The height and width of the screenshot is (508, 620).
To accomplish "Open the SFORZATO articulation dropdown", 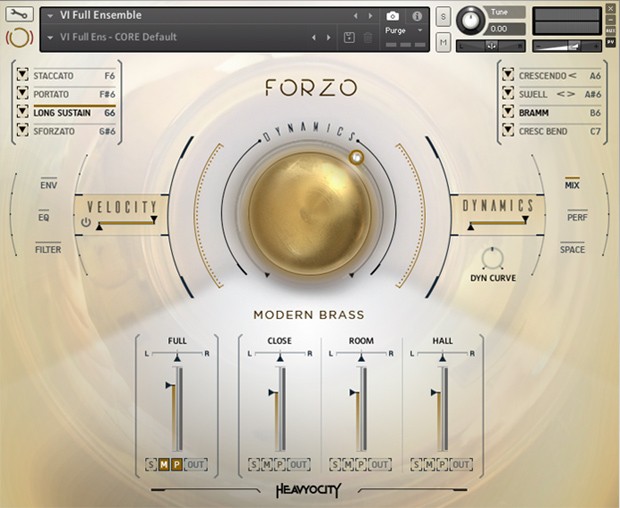I will [x=23, y=129].
